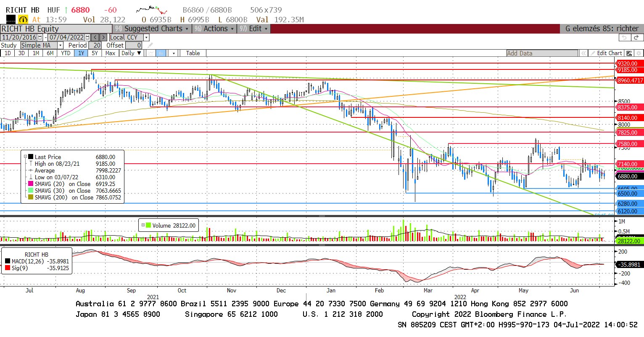Viewport: 644px width, 337px height.
Task: Click the redo arrow icon
Action: (x=637, y=38)
